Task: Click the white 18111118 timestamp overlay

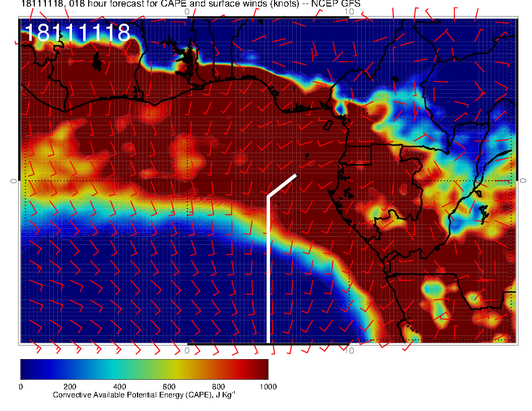Action: (x=77, y=33)
